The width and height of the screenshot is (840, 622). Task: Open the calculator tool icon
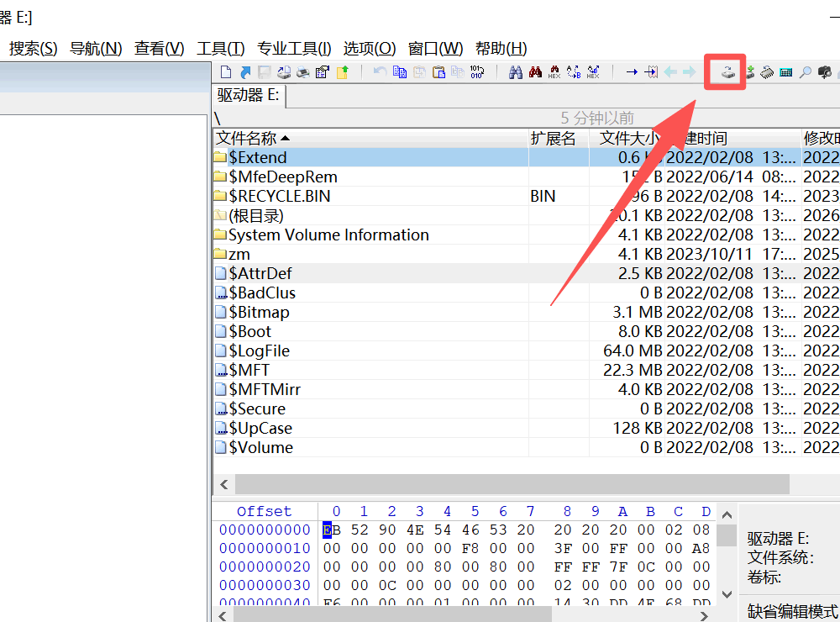coord(786,72)
